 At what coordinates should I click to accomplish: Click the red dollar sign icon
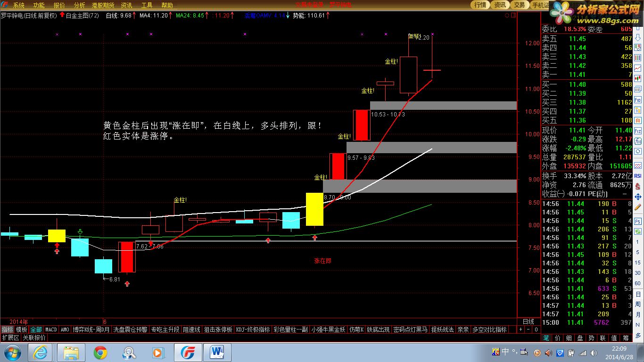point(638,185)
